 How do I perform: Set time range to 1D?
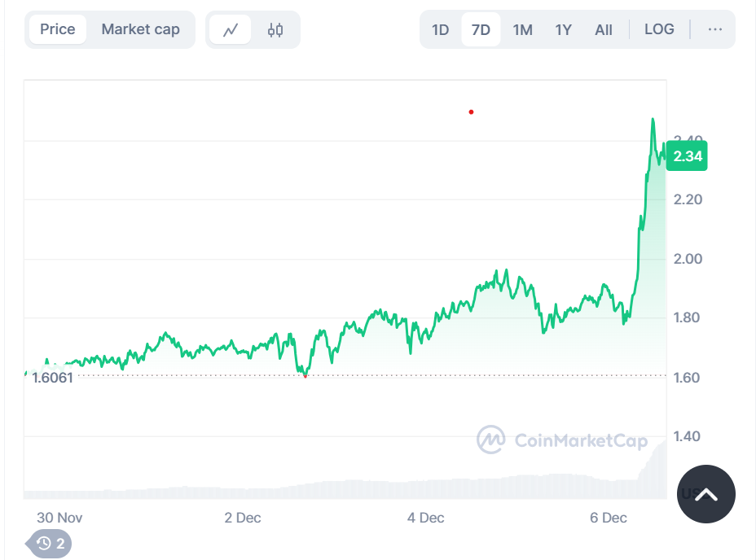coord(440,29)
